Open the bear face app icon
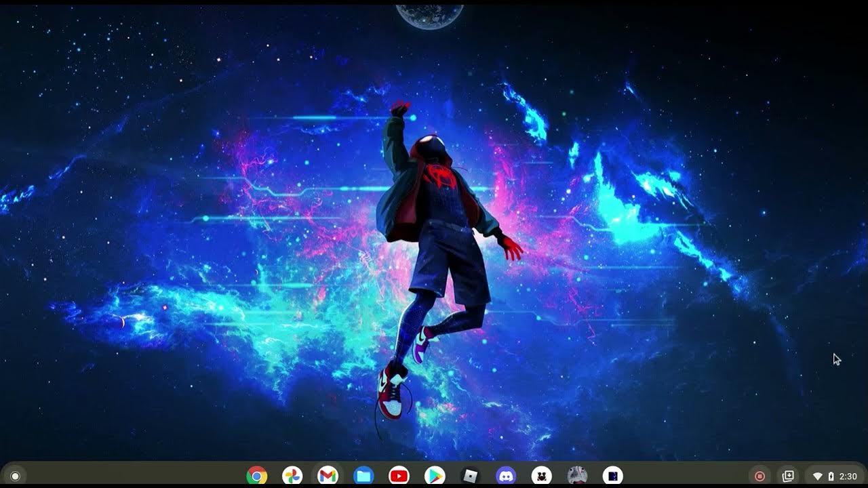This screenshot has height=488, width=868. [542, 476]
